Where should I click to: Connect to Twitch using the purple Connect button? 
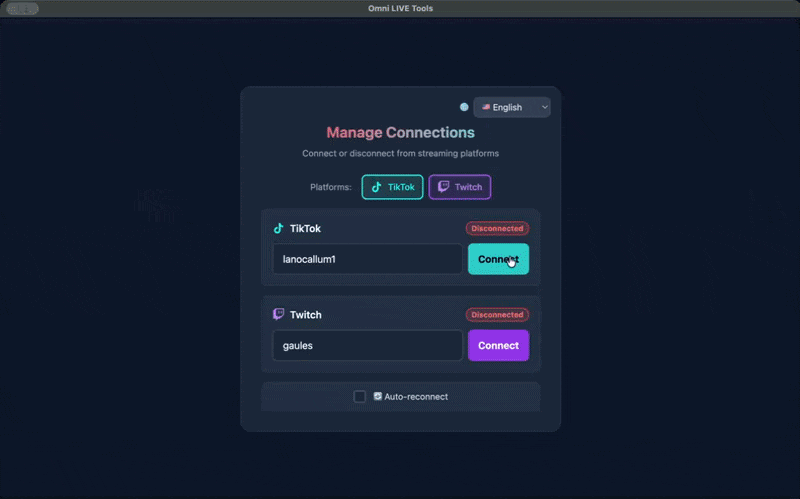coord(498,345)
